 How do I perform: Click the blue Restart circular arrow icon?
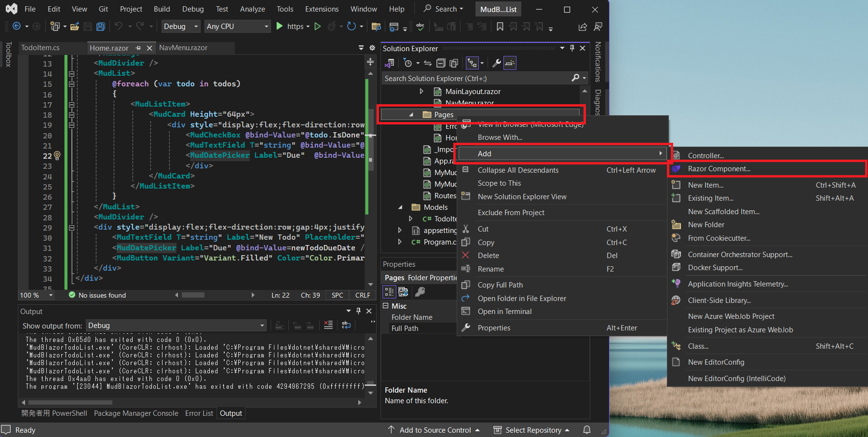coord(352,27)
